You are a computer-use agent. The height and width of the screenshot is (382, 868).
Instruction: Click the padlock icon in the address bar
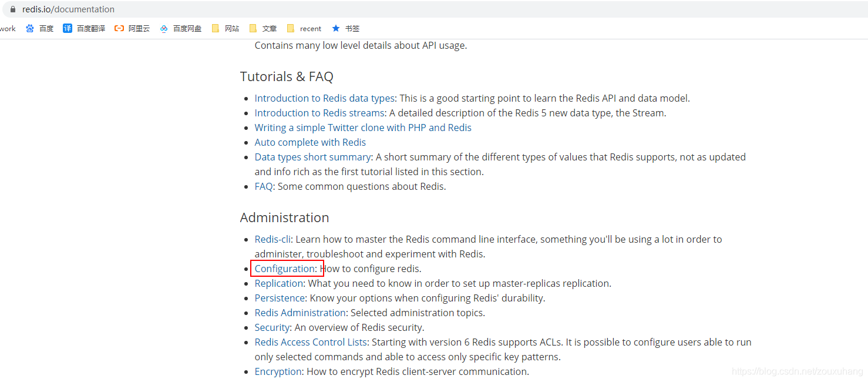click(12, 9)
